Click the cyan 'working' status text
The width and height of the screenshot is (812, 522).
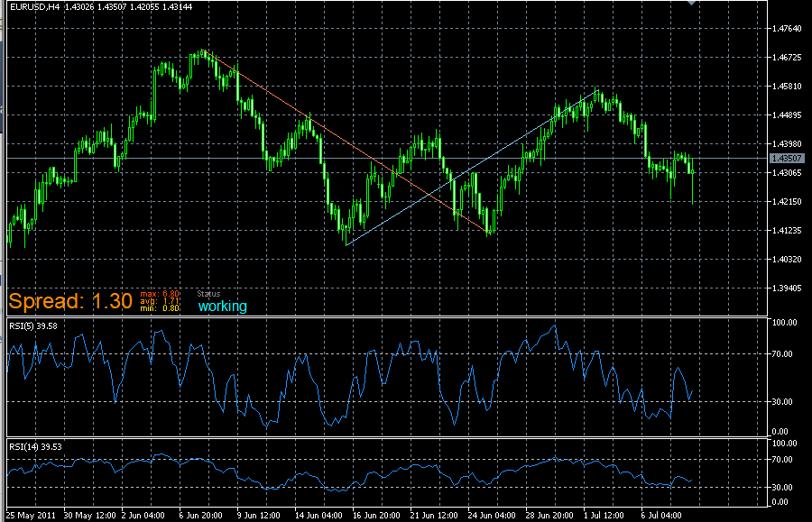coord(223,307)
